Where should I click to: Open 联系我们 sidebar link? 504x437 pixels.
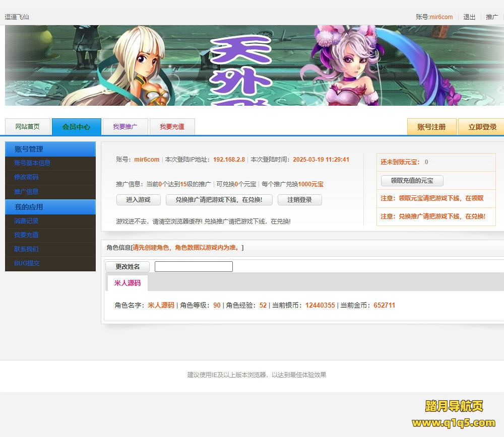coord(26,249)
